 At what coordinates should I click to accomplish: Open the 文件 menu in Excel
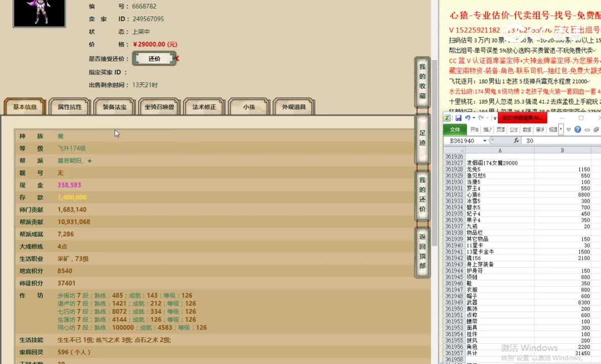point(454,129)
